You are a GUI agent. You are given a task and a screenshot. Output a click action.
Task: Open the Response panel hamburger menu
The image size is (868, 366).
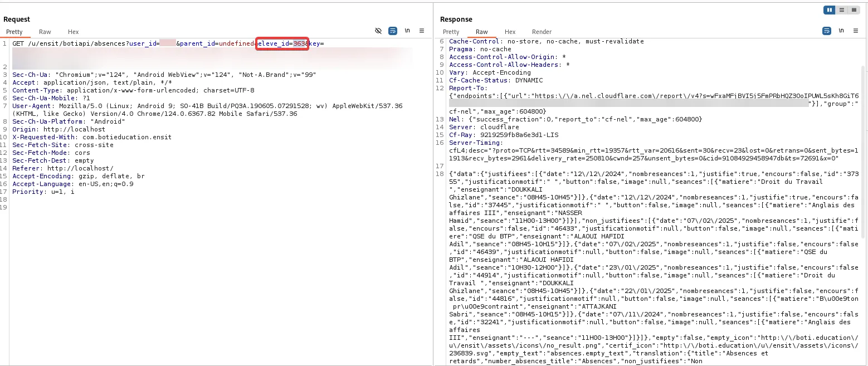coord(856,31)
